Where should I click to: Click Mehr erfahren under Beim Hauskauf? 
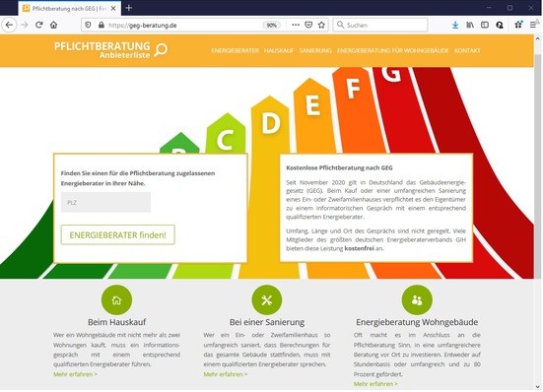[x=75, y=374]
